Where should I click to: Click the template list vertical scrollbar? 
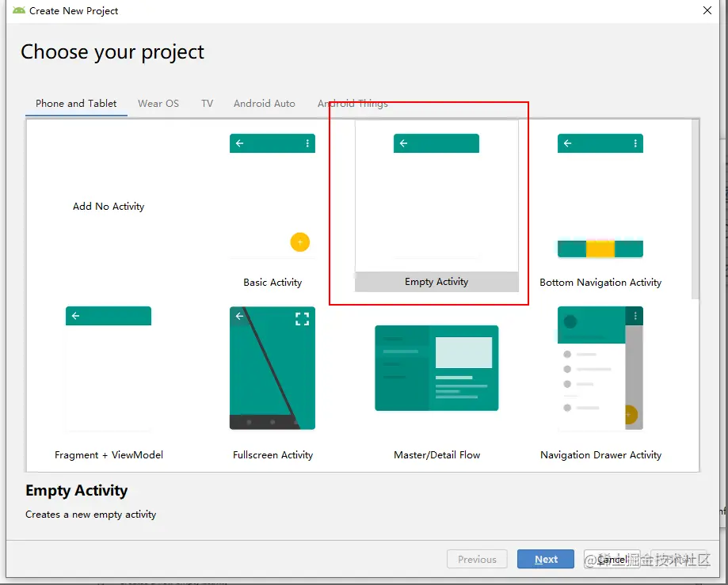pos(695,210)
